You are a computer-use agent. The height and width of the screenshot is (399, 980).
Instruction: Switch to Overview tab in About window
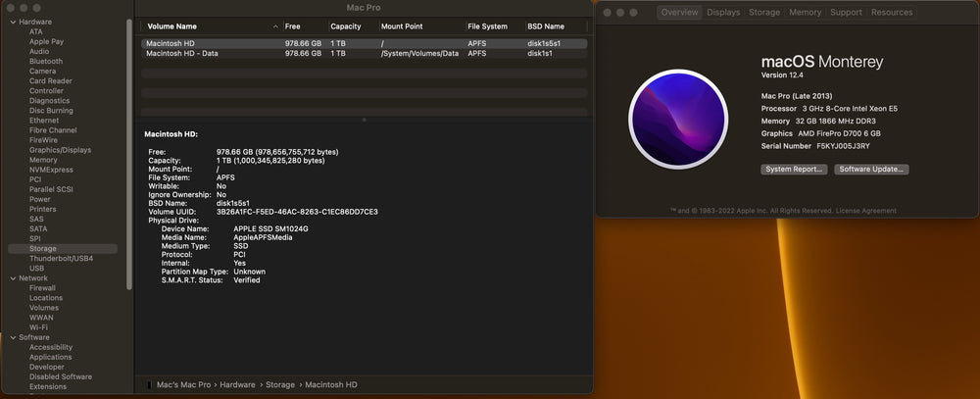(x=679, y=13)
